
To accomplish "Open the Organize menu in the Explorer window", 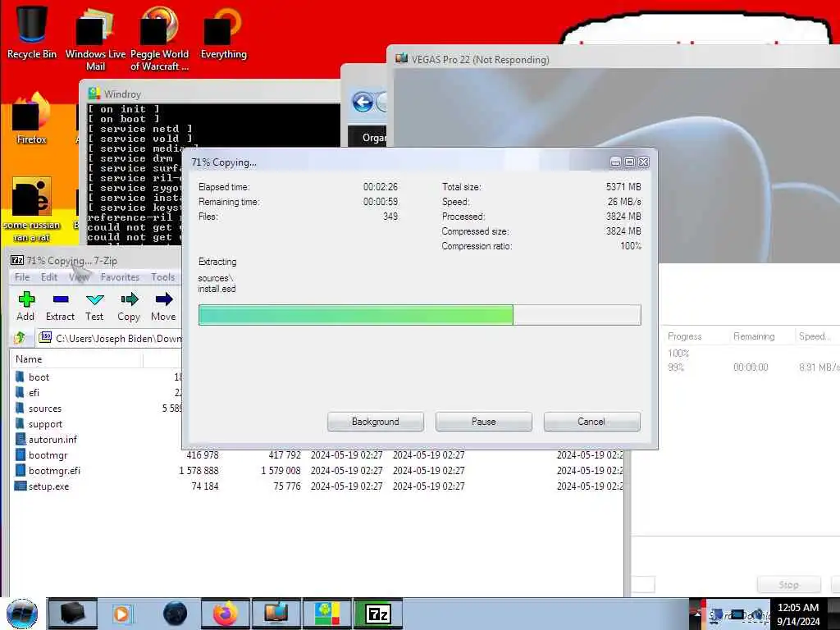I will point(374,138).
